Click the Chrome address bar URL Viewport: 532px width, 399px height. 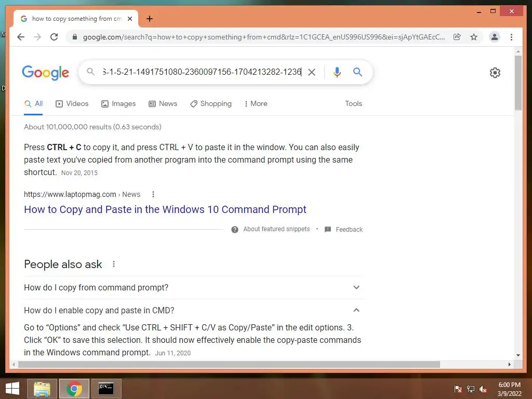(263, 37)
